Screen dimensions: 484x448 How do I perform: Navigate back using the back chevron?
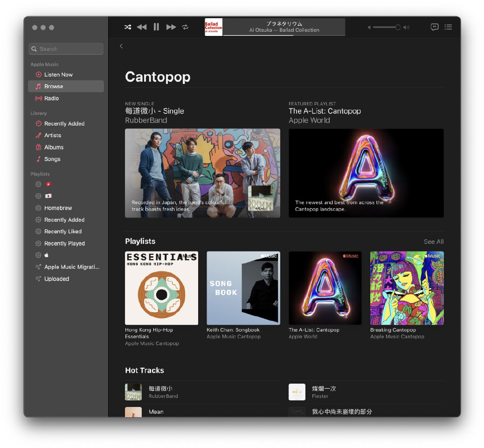121,46
